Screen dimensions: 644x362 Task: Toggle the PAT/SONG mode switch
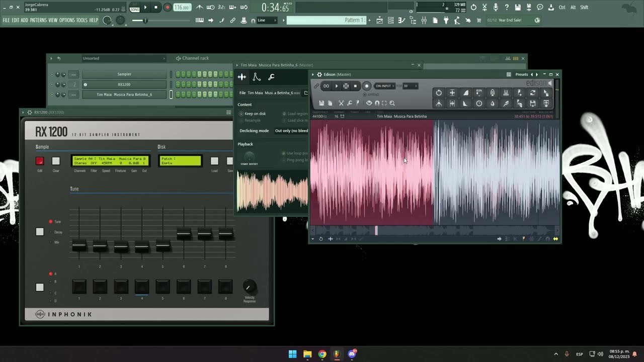[134, 8]
